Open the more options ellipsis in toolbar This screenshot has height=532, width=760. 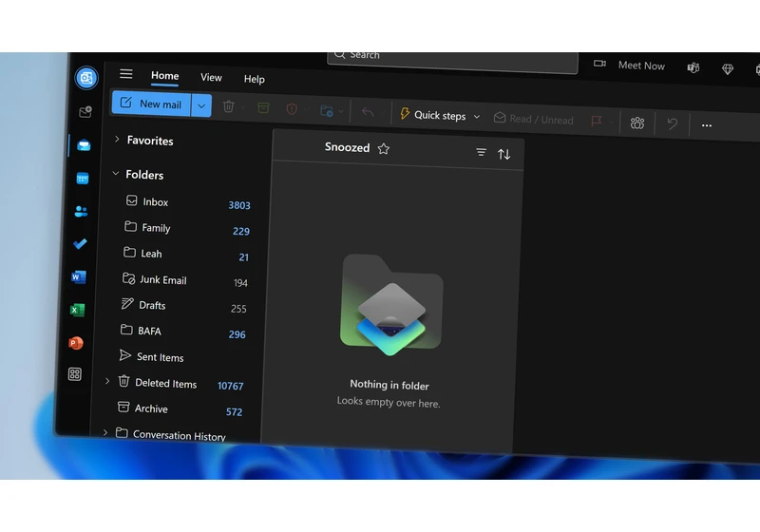point(707,125)
